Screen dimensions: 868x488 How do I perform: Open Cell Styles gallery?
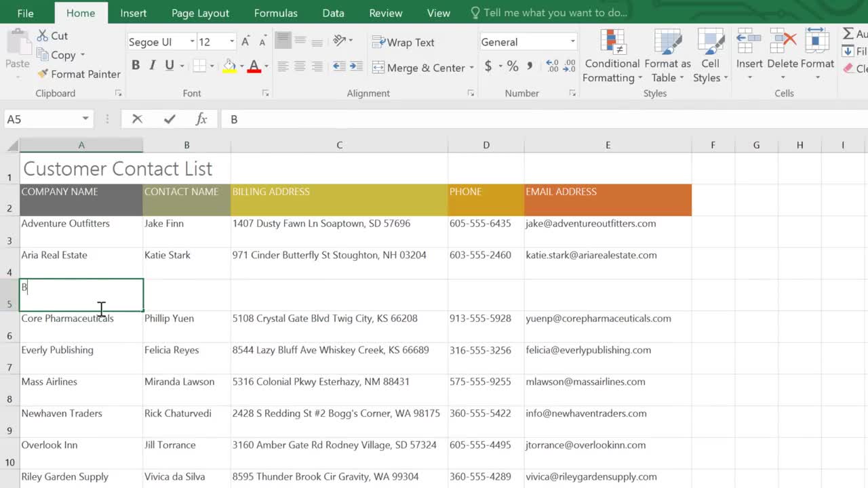710,56
